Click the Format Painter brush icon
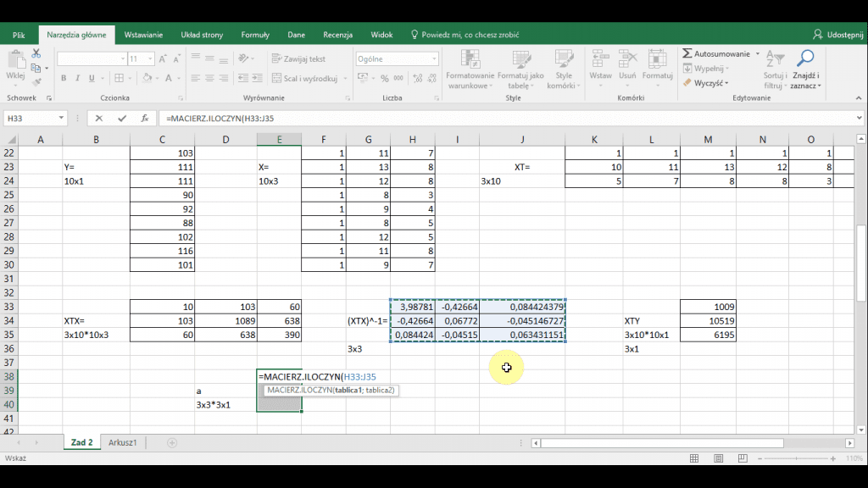Image resolution: width=868 pixels, height=488 pixels. (36, 82)
